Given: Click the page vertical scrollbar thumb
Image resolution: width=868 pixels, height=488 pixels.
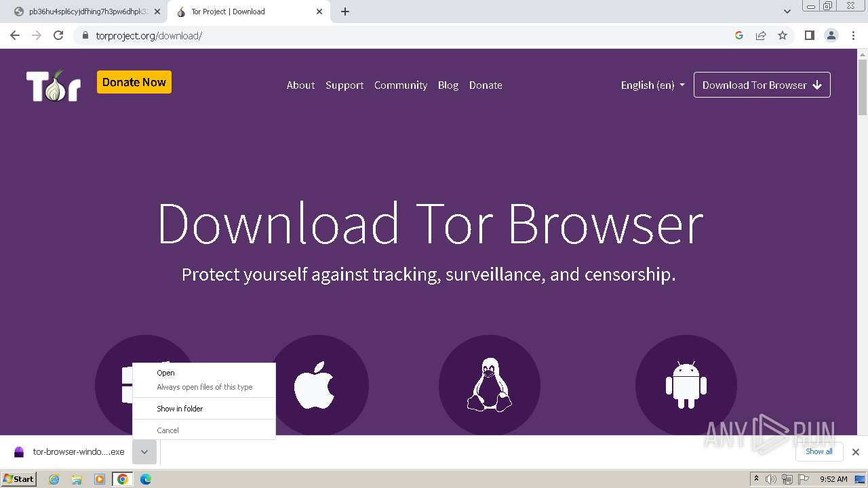Looking at the screenshot, I should 863,88.
